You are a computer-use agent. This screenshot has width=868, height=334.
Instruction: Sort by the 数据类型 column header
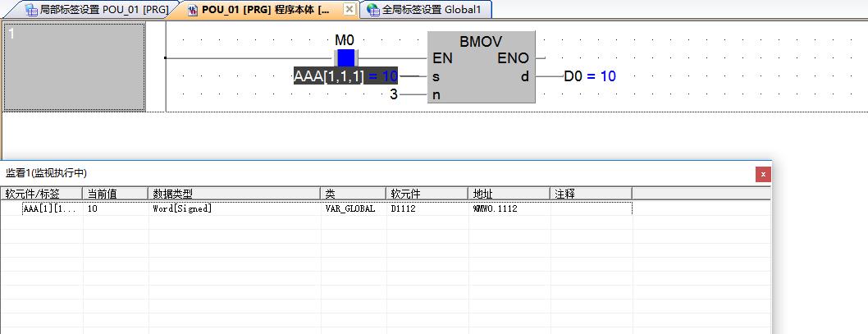(x=234, y=194)
